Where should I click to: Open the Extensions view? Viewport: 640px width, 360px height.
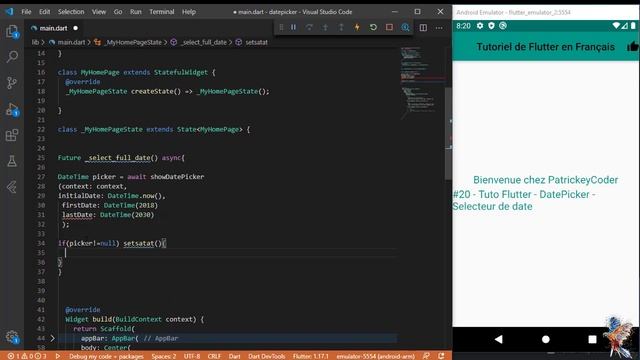tap(12, 135)
